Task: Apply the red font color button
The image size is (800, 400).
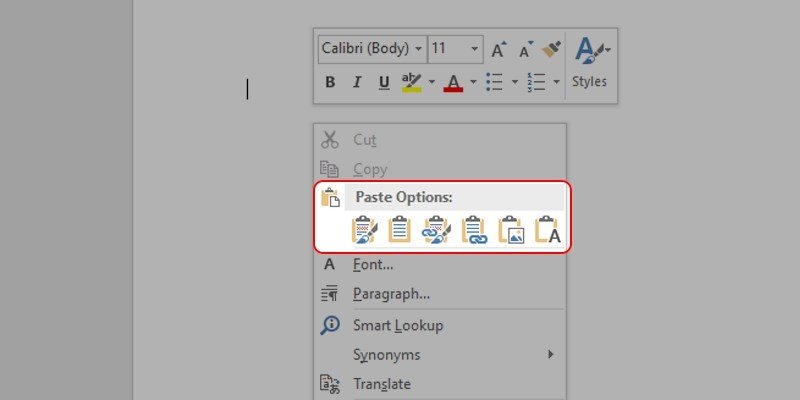Action: [453, 82]
